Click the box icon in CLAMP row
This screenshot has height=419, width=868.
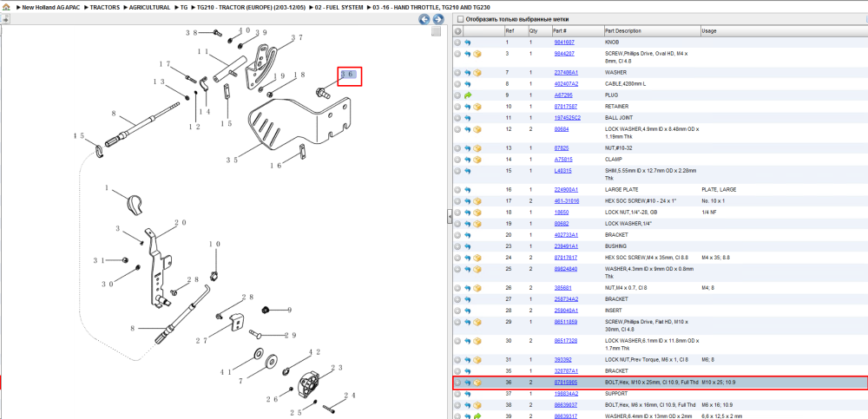coord(477,160)
